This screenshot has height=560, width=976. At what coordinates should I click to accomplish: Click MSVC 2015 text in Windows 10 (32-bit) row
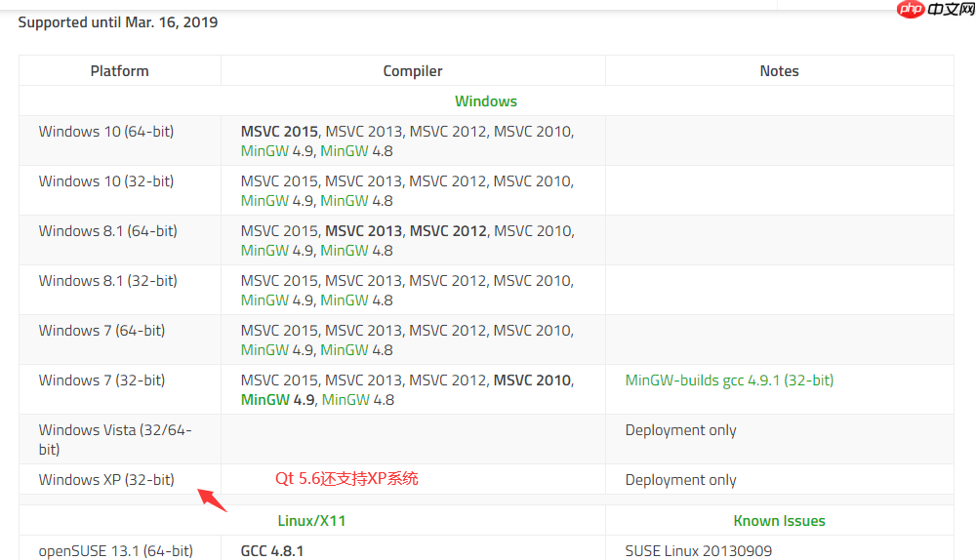(x=279, y=181)
